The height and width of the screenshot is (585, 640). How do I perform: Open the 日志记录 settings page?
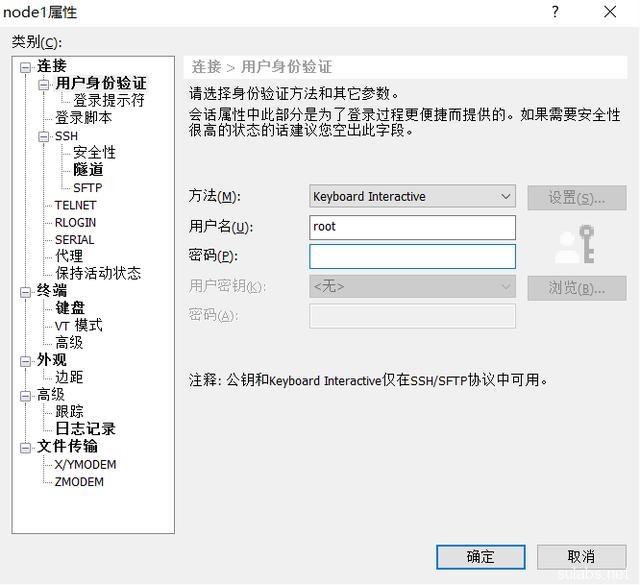[85, 429]
